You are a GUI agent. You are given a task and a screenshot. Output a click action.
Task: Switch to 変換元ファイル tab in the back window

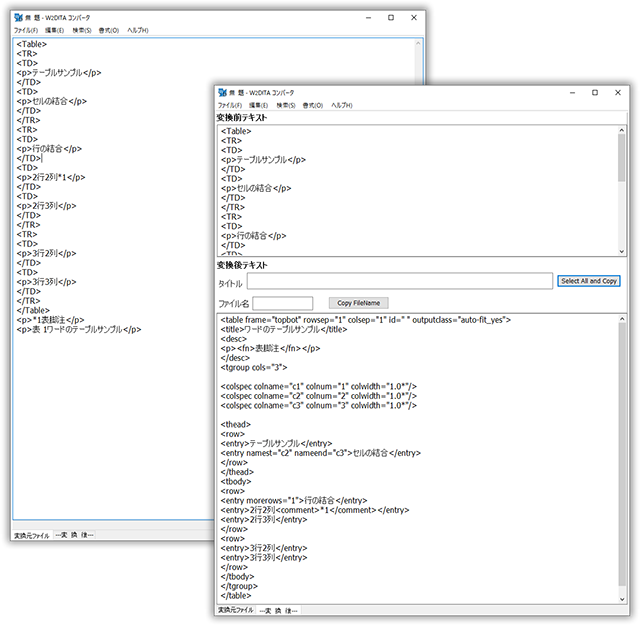(x=31, y=535)
